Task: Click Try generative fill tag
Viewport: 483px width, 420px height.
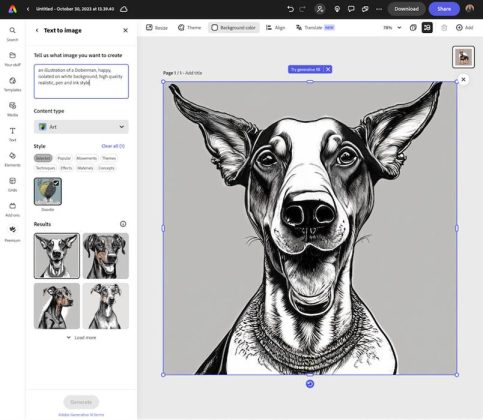Action: click(305, 69)
